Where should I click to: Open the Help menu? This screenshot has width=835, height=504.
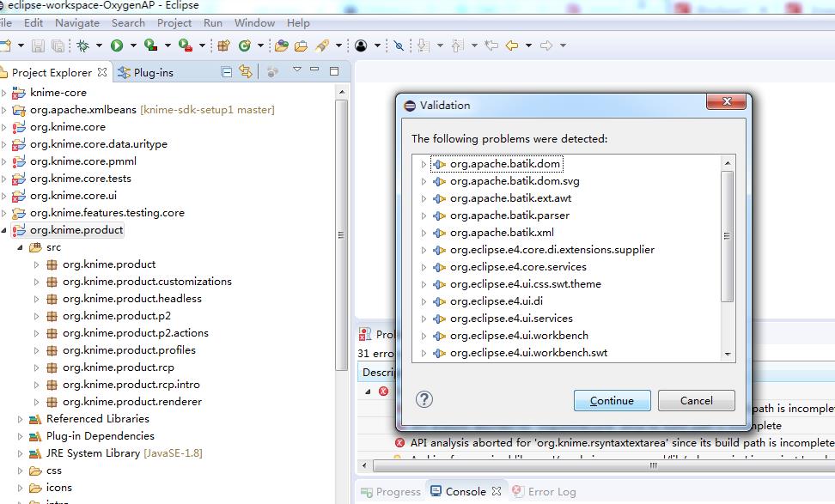click(x=298, y=23)
